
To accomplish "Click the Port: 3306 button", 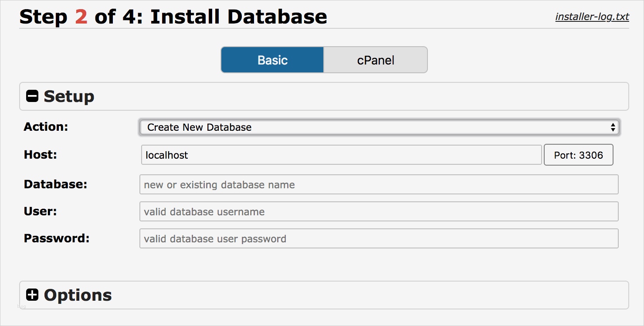I will coord(578,155).
